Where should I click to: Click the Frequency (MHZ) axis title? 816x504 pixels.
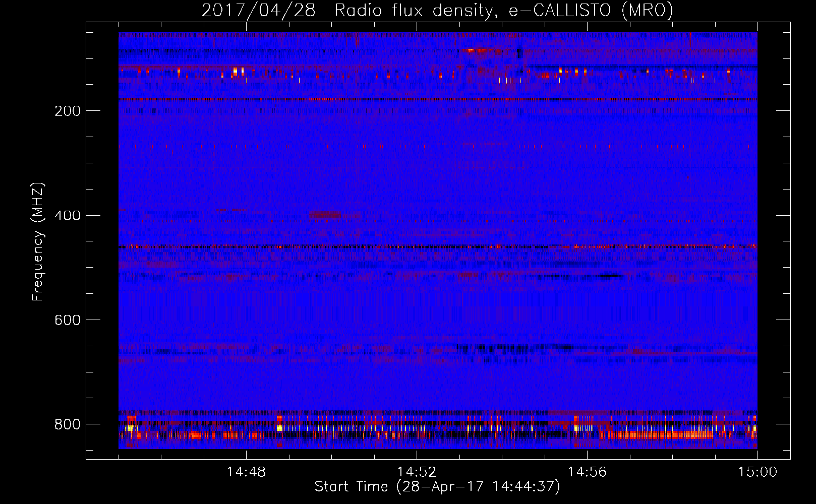click(x=38, y=242)
